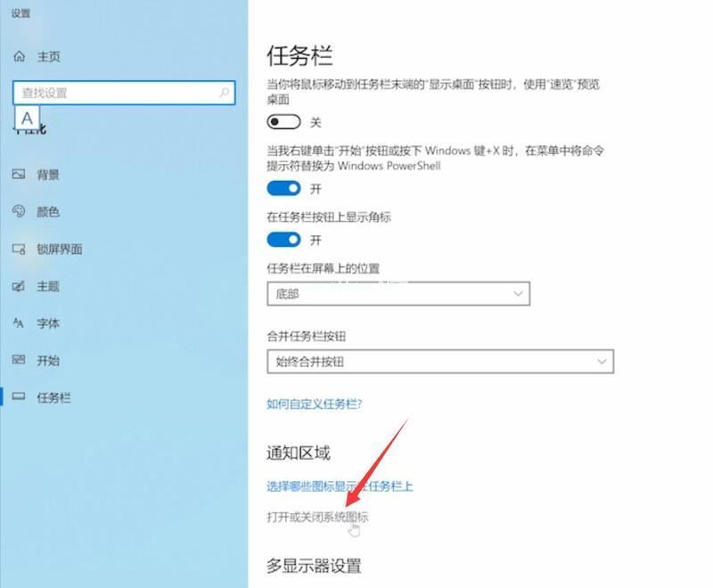The height and width of the screenshot is (588, 713).
Task: Click the Lock screen (锁屏界面) icon
Action: coord(19,249)
